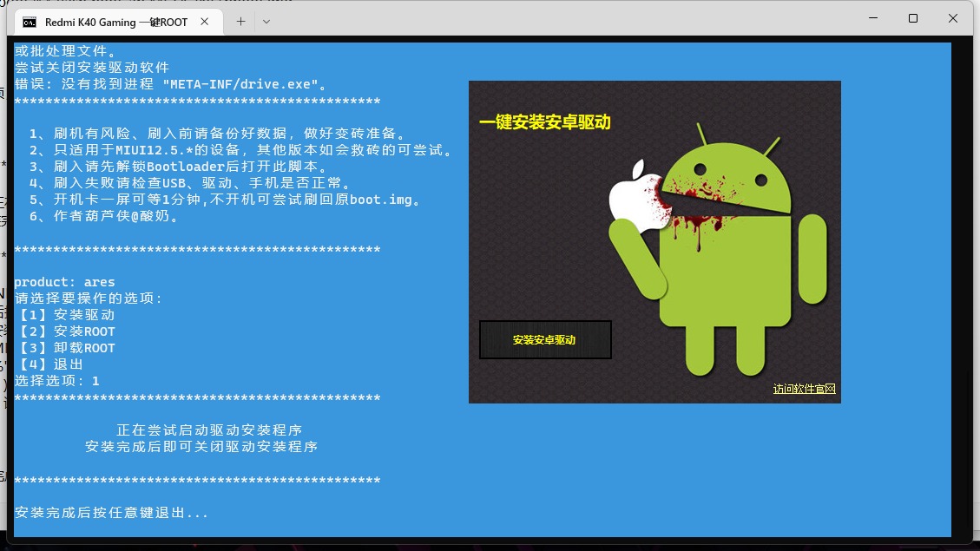
Task: Maximize the terminal window
Action: coord(913,18)
